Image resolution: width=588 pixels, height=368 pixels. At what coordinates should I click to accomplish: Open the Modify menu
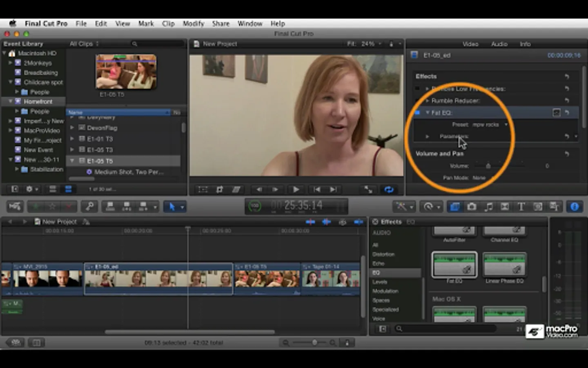coord(193,23)
